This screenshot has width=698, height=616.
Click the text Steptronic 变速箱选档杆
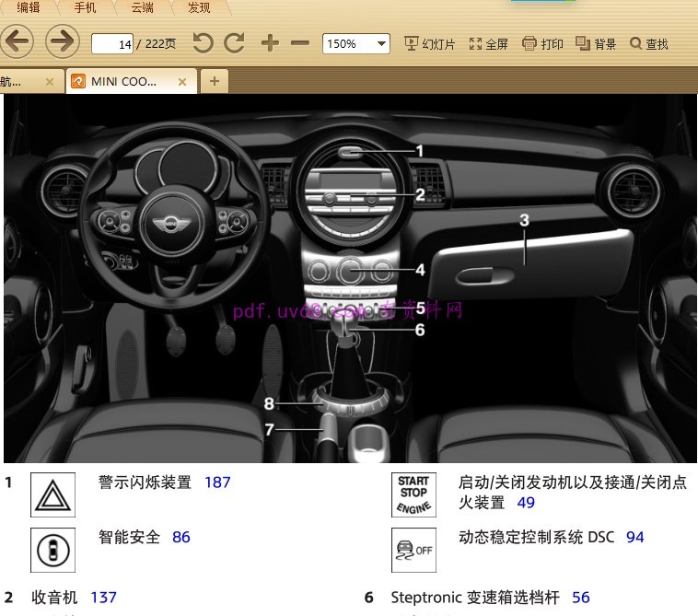(x=475, y=598)
